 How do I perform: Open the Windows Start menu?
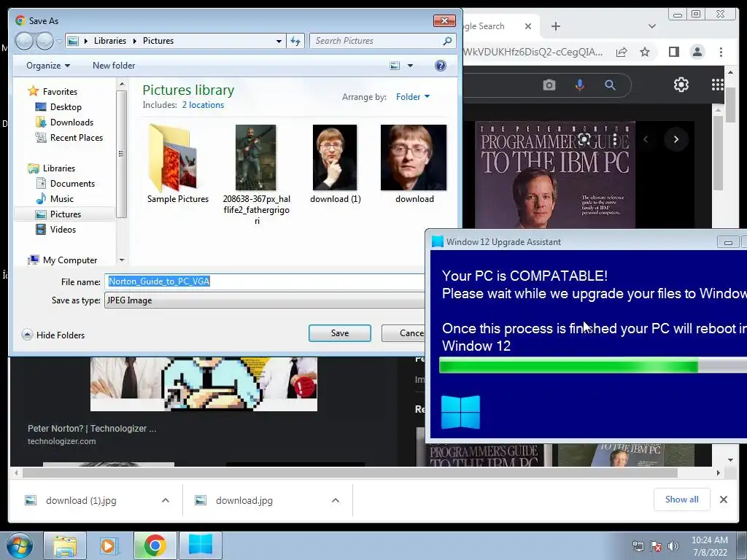pyautogui.click(x=20, y=545)
